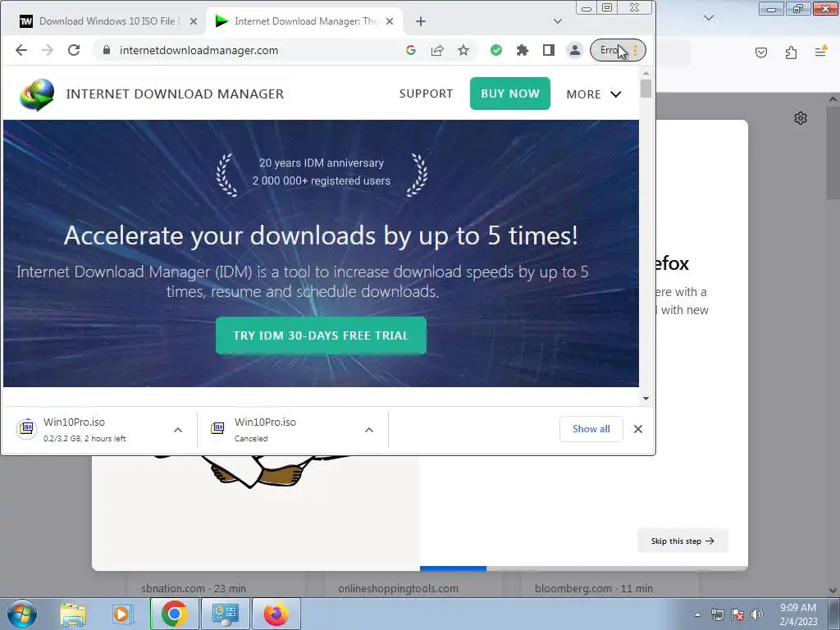
Task: Click the IDM globe logo
Action: 37,94
